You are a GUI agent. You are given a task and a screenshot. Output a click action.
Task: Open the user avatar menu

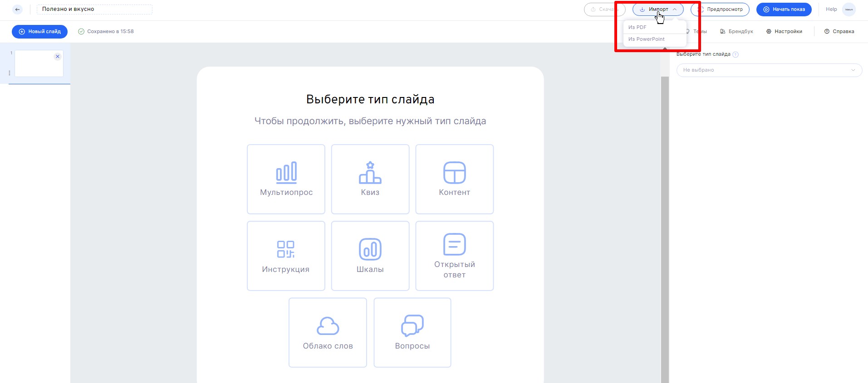(849, 9)
